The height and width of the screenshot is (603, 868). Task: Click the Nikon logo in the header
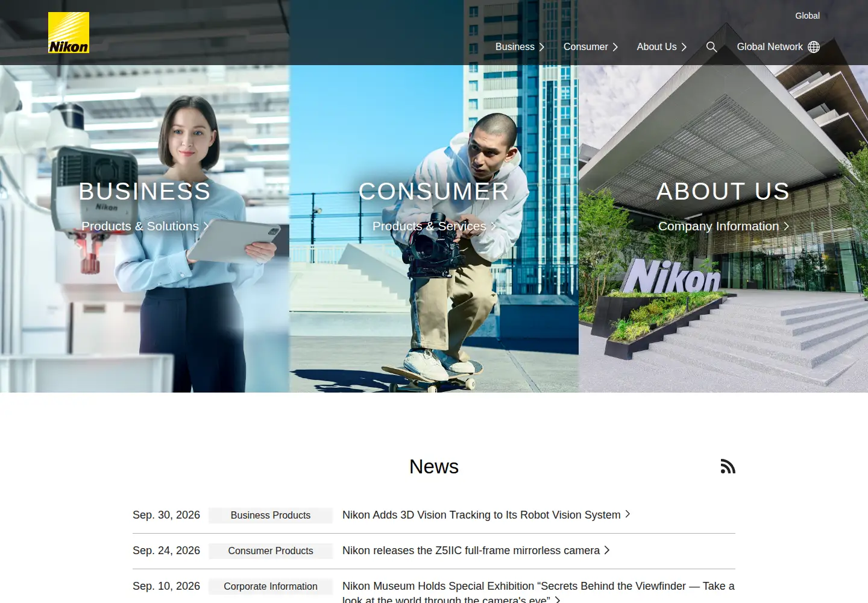(69, 33)
